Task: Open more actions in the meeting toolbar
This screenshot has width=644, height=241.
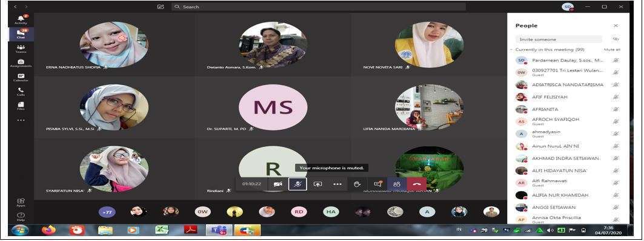Action: [x=337, y=185]
